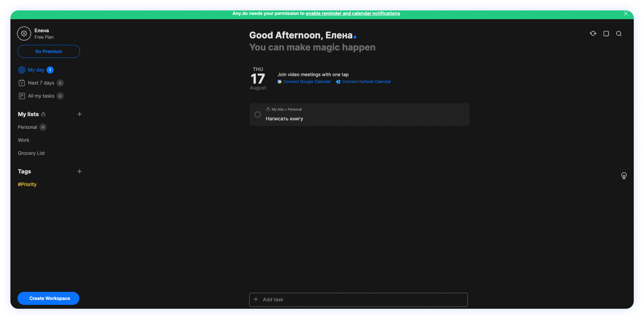Add a new list with plus icon
Viewport: 644px width, 319px height.
[80, 114]
